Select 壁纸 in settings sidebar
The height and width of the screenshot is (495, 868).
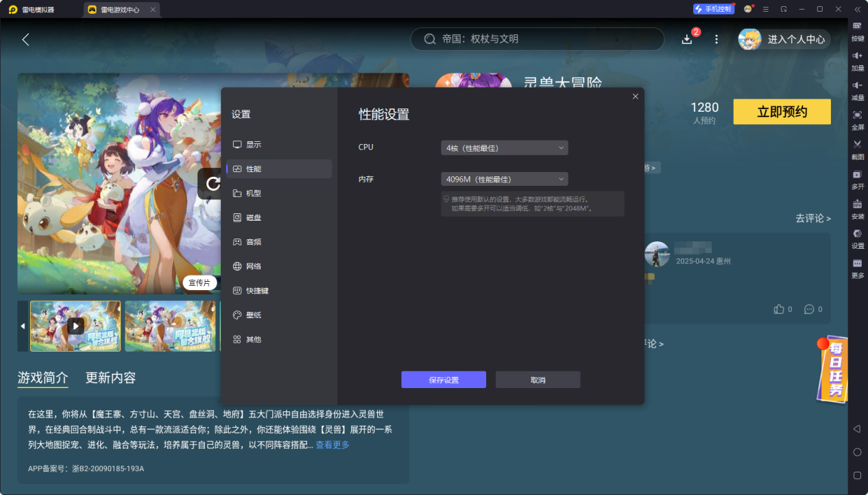click(279, 315)
